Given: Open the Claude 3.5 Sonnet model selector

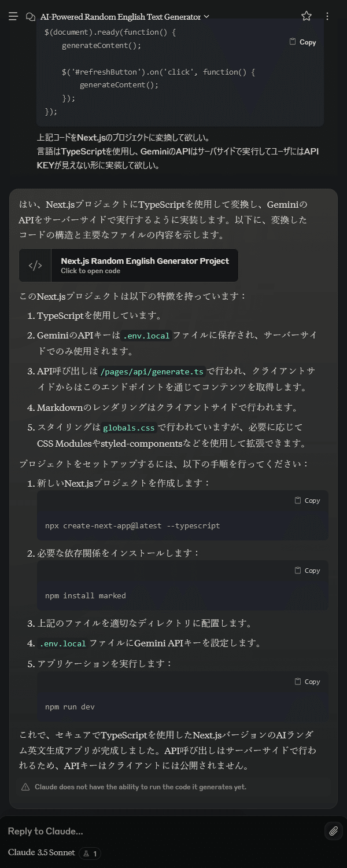Looking at the screenshot, I should point(41,853).
